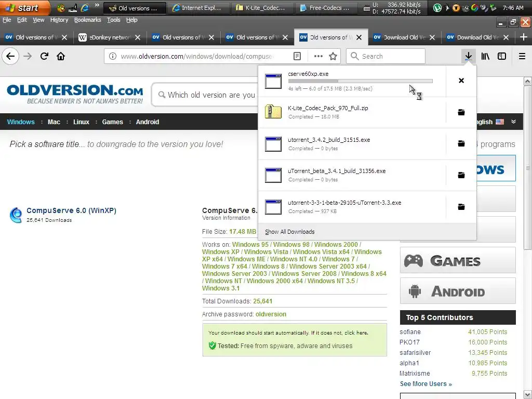Click the CompuServe blue logo icon
Screen dimensions: 532x399
pyautogui.click(x=16, y=215)
